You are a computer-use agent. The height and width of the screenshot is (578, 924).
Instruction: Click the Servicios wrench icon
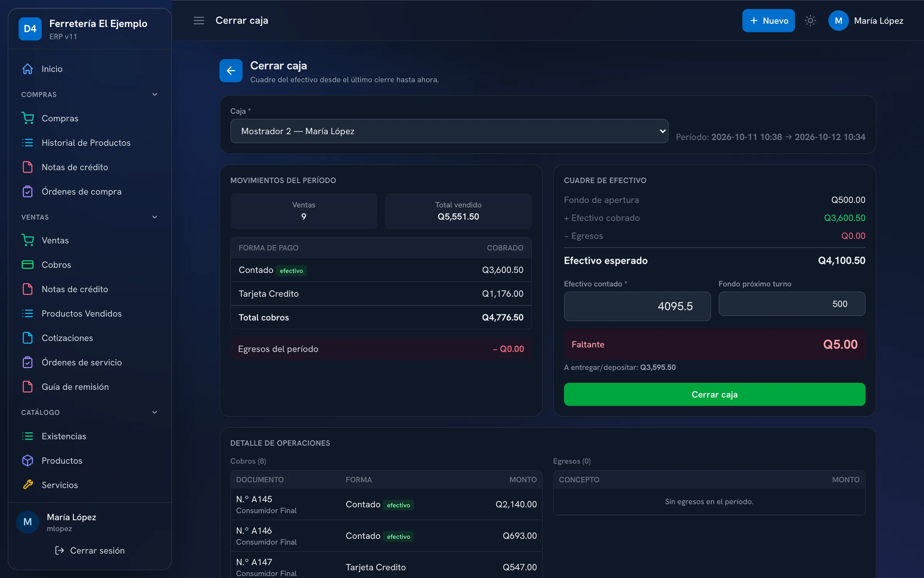pos(28,485)
